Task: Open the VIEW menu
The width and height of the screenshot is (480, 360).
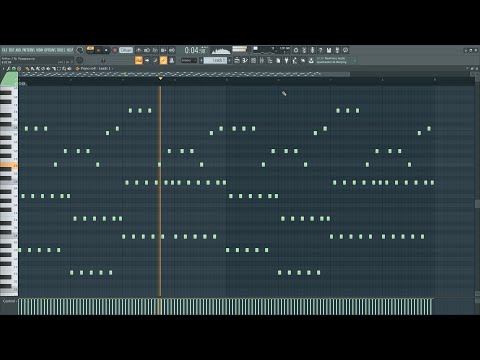Action: coord(39,50)
